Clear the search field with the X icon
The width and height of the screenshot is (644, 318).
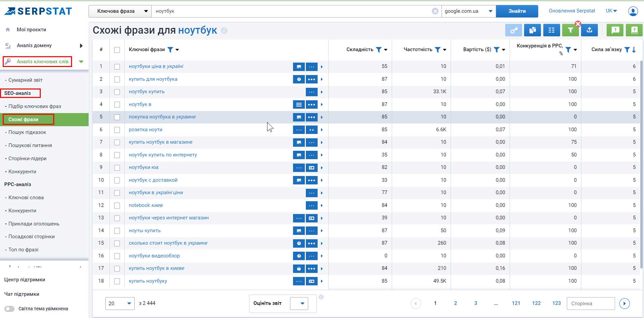click(x=435, y=11)
